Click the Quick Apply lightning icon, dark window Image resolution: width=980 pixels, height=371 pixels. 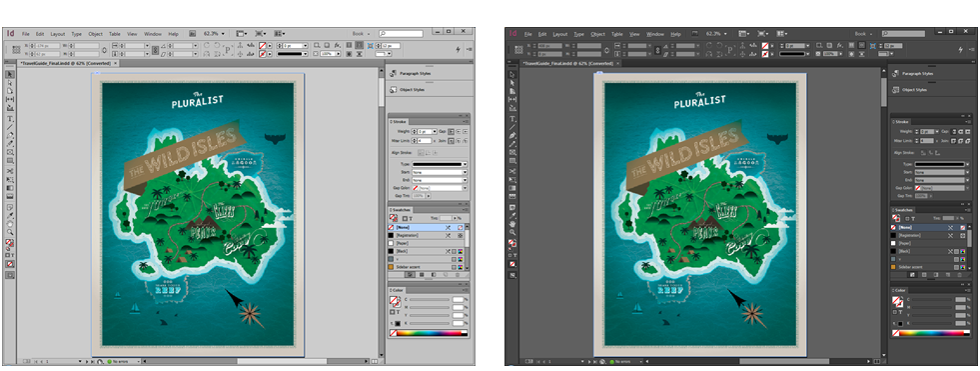961,49
